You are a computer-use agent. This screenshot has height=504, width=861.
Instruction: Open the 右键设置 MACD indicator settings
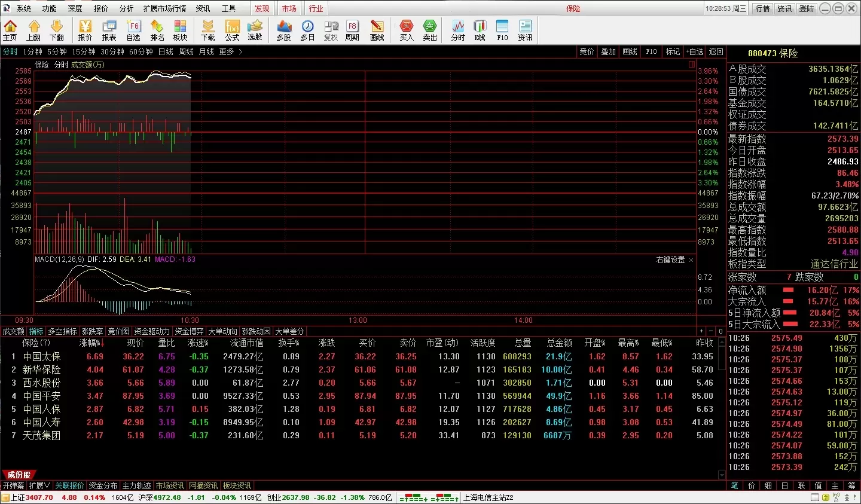(670, 260)
